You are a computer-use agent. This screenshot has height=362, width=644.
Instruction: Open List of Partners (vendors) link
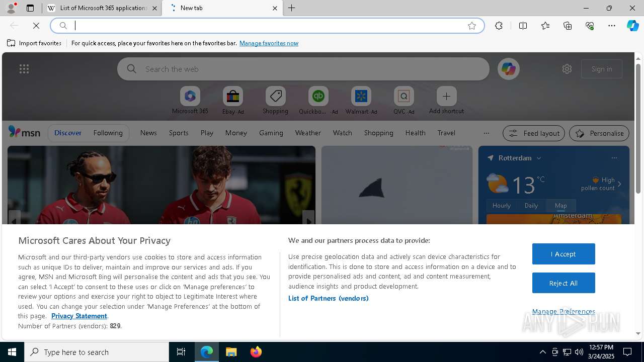[x=328, y=298]
